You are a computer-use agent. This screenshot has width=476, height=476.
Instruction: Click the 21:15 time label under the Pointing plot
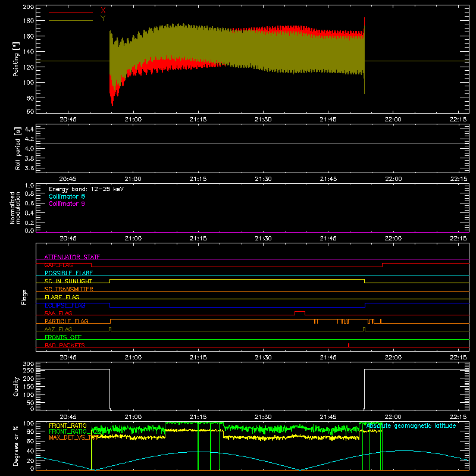(x=198, y=120)
